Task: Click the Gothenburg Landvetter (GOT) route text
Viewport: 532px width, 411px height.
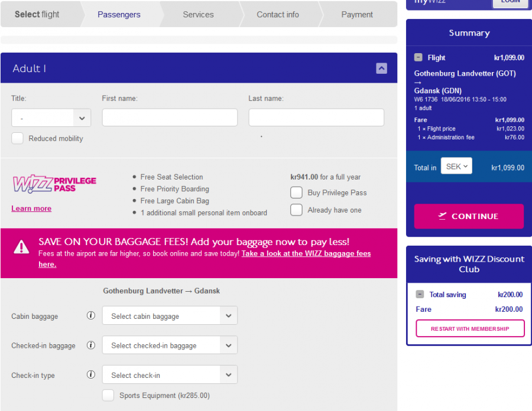Action: (465, 74)
